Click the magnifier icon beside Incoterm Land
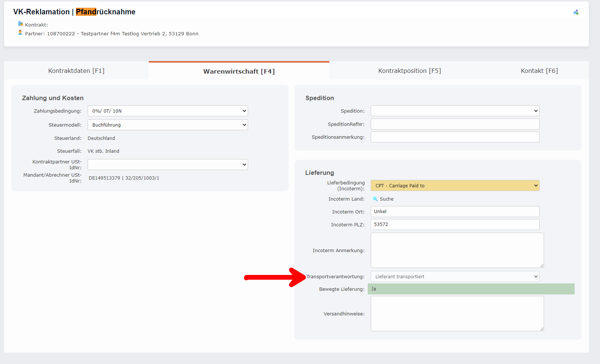Screen dimensions: 600x364 [374, 199]
